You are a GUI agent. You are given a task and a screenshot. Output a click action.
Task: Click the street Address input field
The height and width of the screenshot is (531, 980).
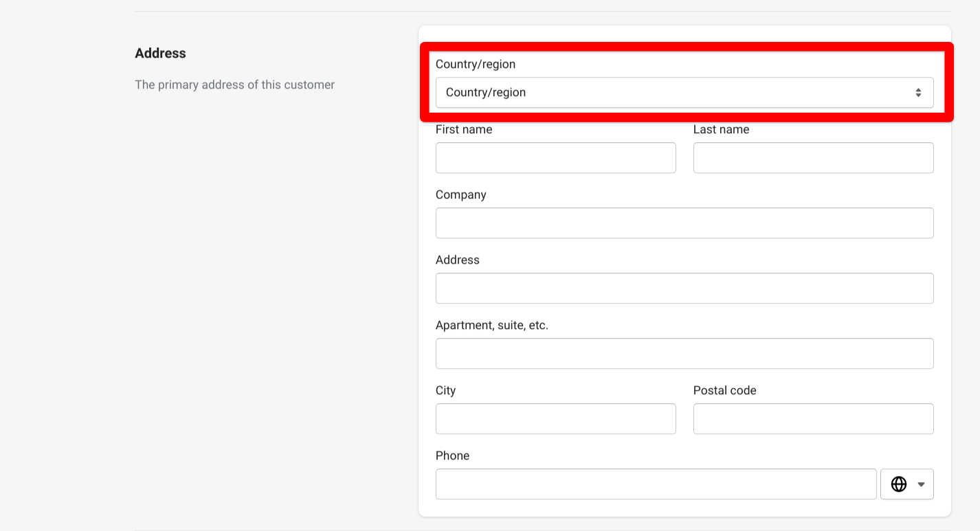[x=684, y=289]
